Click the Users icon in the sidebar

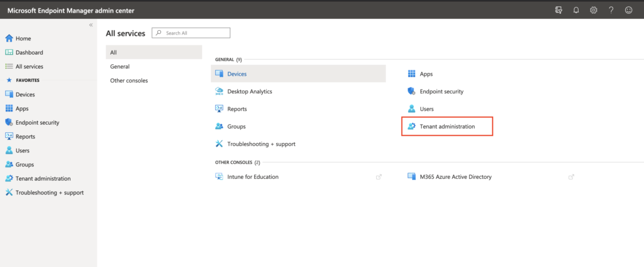click(9, 150)
